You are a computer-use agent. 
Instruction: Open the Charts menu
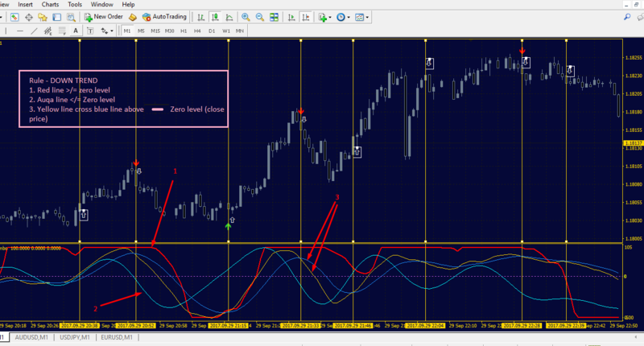pos(50,5)
